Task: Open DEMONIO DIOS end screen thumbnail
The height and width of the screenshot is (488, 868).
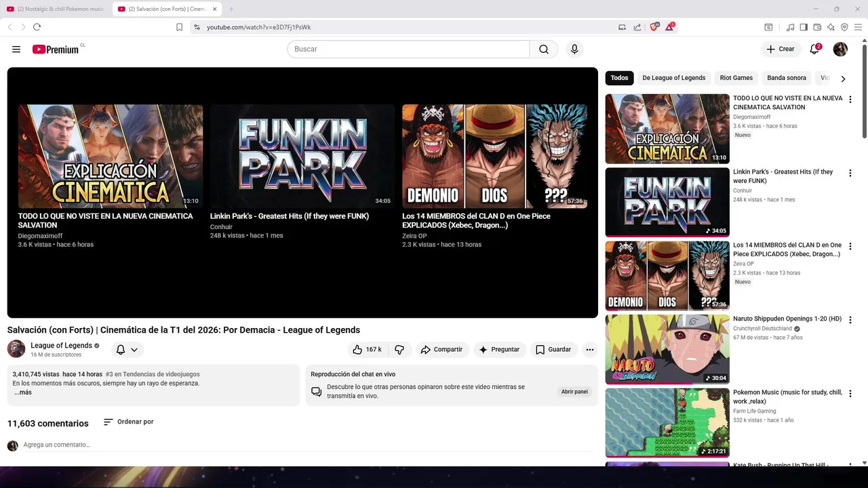Action: coord(494,156)
